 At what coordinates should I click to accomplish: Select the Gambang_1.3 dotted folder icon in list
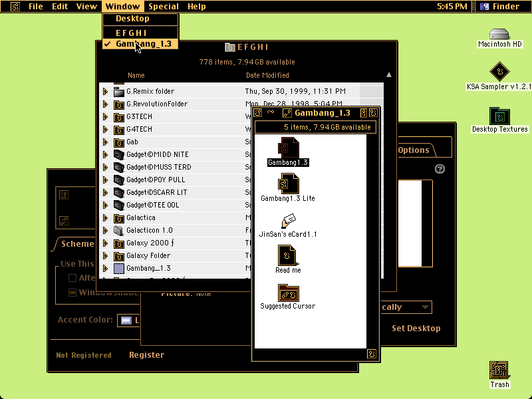[x=119, y=269]
